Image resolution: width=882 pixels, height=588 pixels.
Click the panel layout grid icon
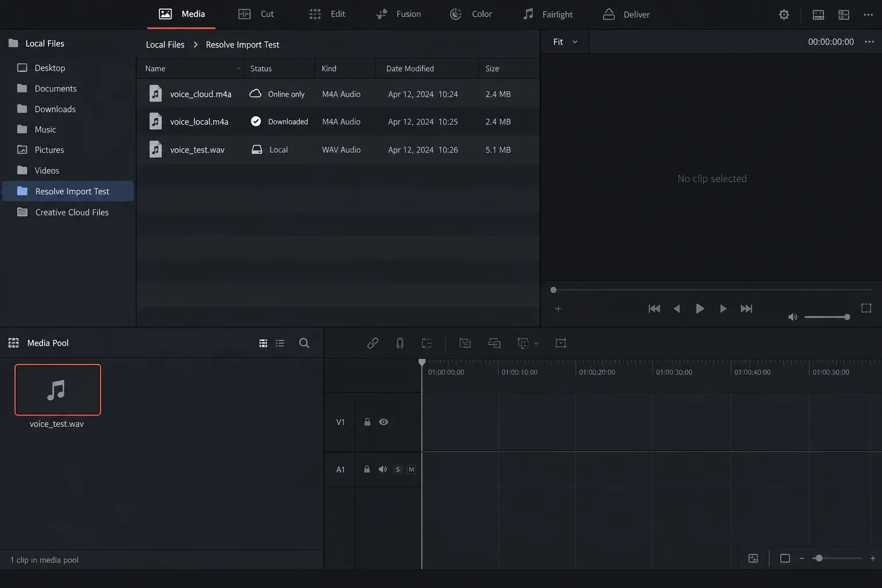coord(844,15)
